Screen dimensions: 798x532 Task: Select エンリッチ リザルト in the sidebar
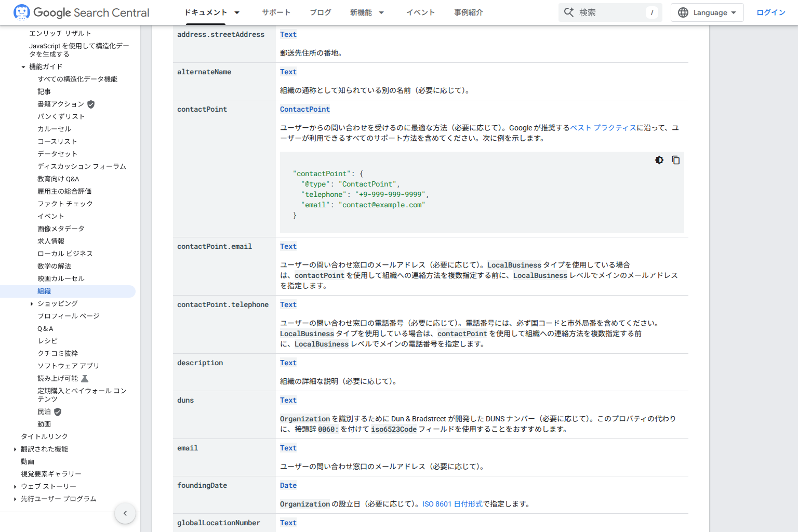pos(60,34)
